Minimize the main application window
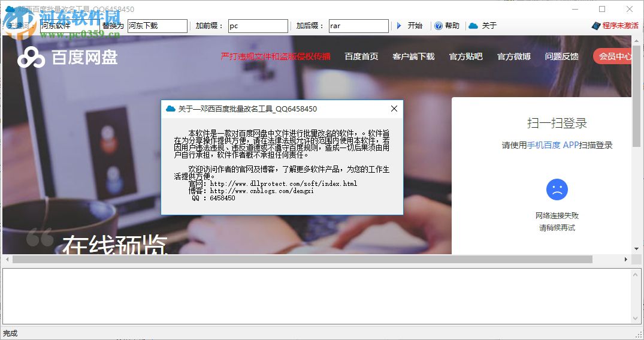Screen dimensions: 644x340 tap(575, 9)
